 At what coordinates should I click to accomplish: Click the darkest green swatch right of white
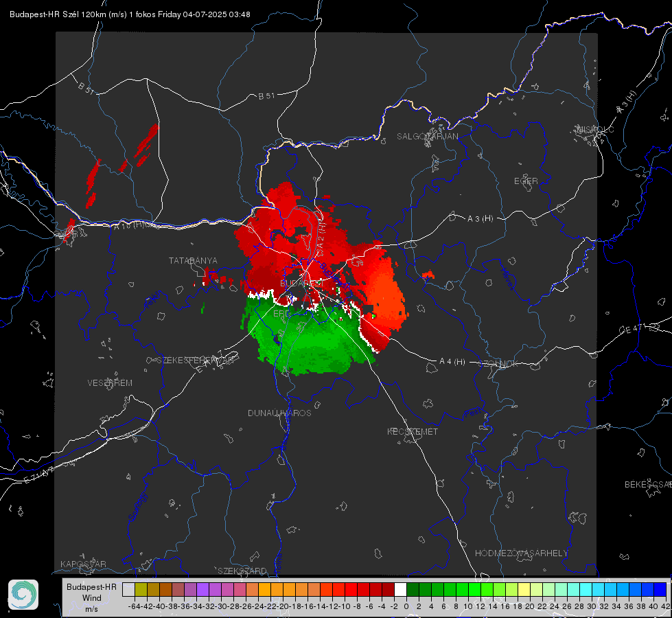pyautogui.click(x=413, y=589)
